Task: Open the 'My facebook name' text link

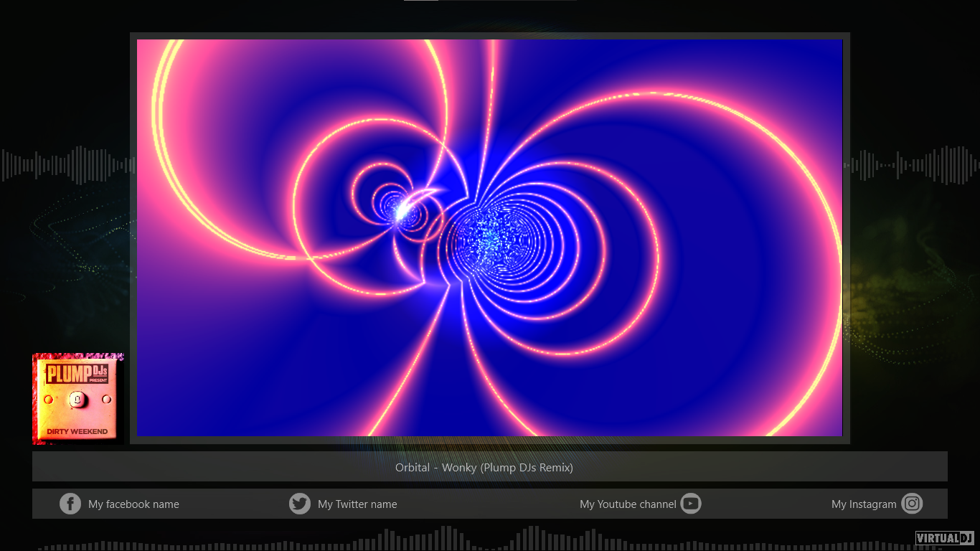Action: [x=133, y=504]
